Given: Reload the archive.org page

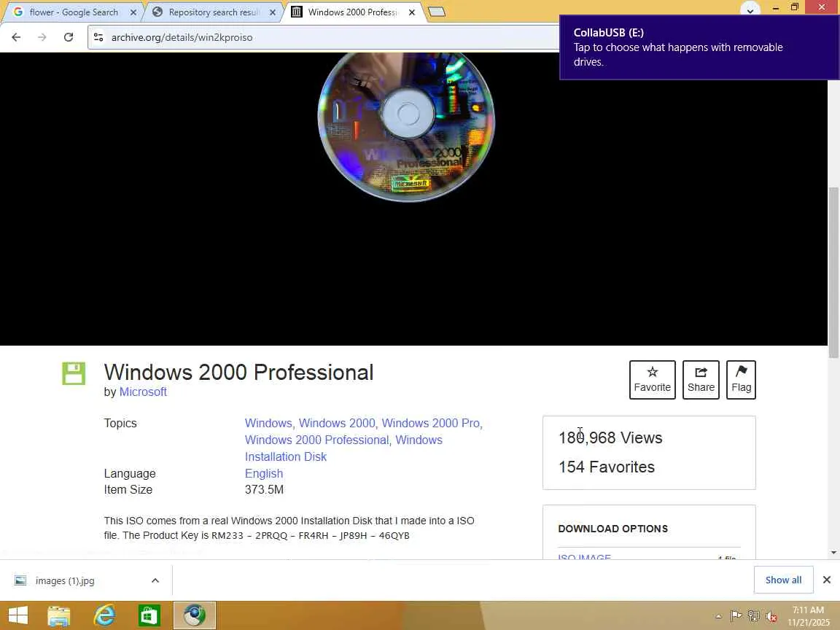Looking at the screenshot, I should click(x=68, y=37).
